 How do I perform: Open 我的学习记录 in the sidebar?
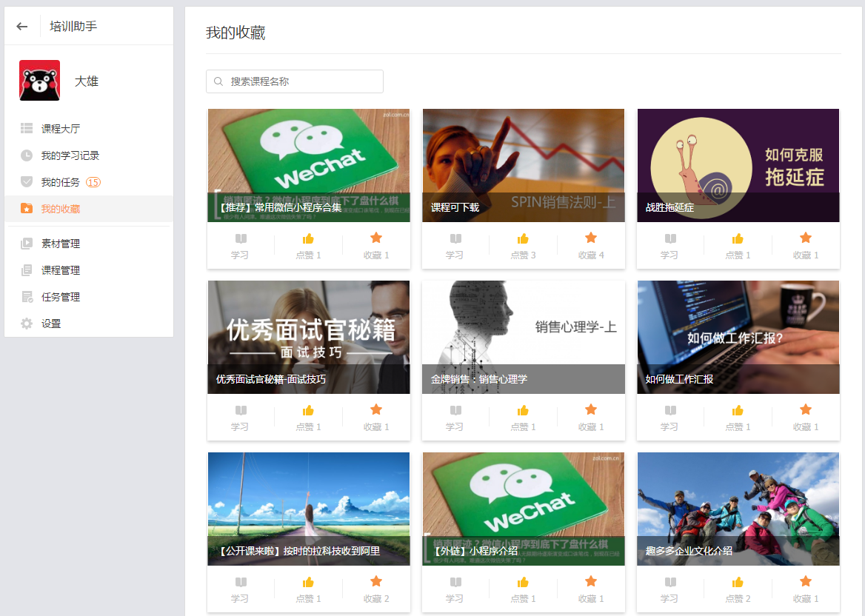click(88, 155)
